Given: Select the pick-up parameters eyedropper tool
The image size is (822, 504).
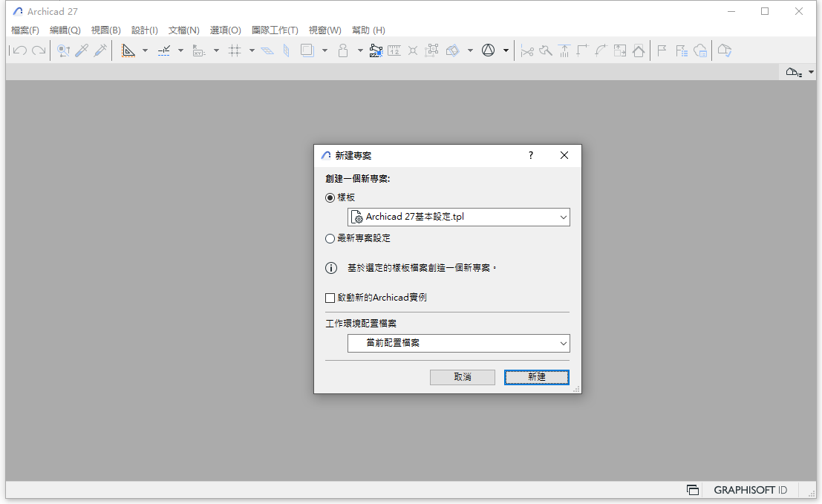Looking at the screenshot, I should pos(82,50).
